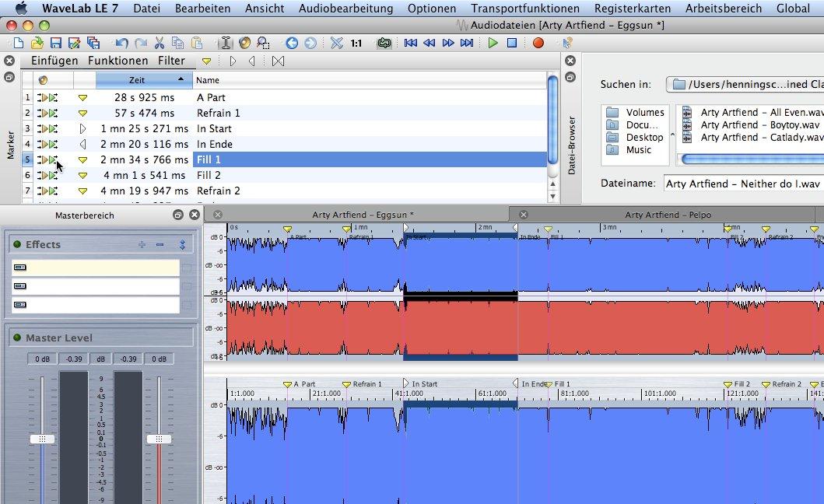Redo the last undone action
This screenshot has width=824, height=504.
(x=140, y=43)
